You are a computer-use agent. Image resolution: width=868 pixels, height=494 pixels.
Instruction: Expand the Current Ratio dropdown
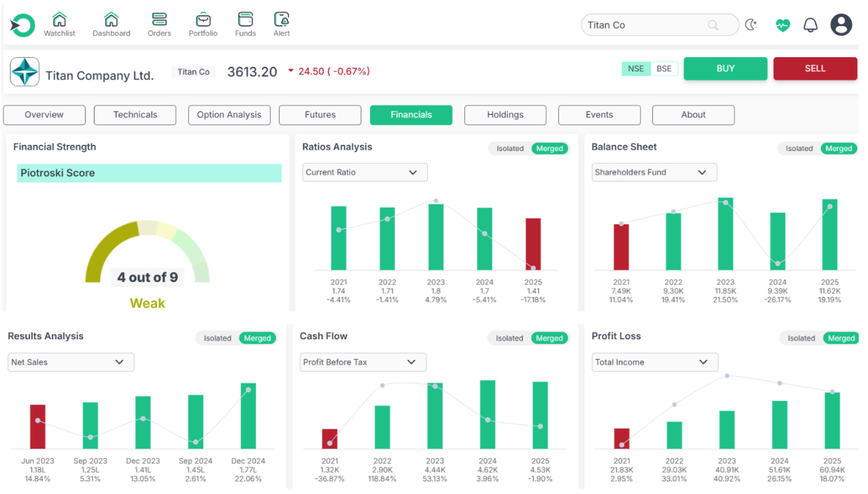tap(365, 172)
